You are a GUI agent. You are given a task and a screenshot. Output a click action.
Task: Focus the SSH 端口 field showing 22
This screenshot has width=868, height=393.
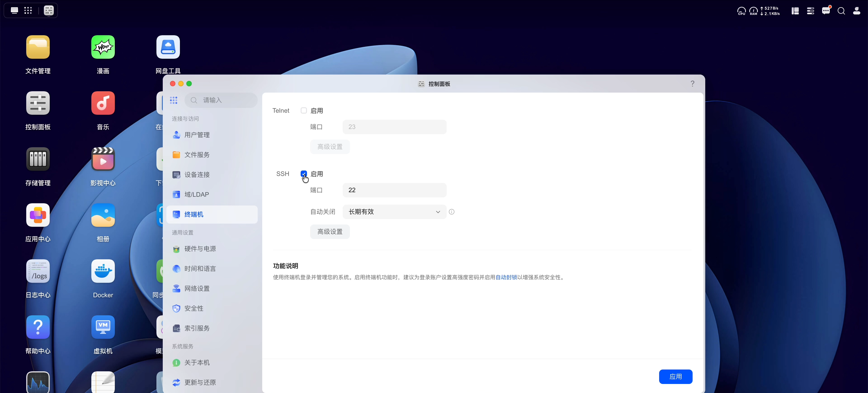tap(394, 190)
